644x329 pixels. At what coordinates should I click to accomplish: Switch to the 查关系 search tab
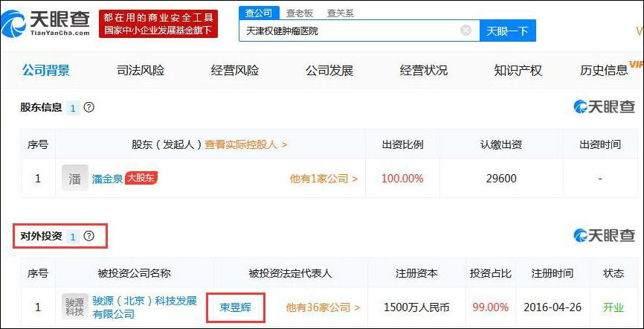(x=341, y=13)
